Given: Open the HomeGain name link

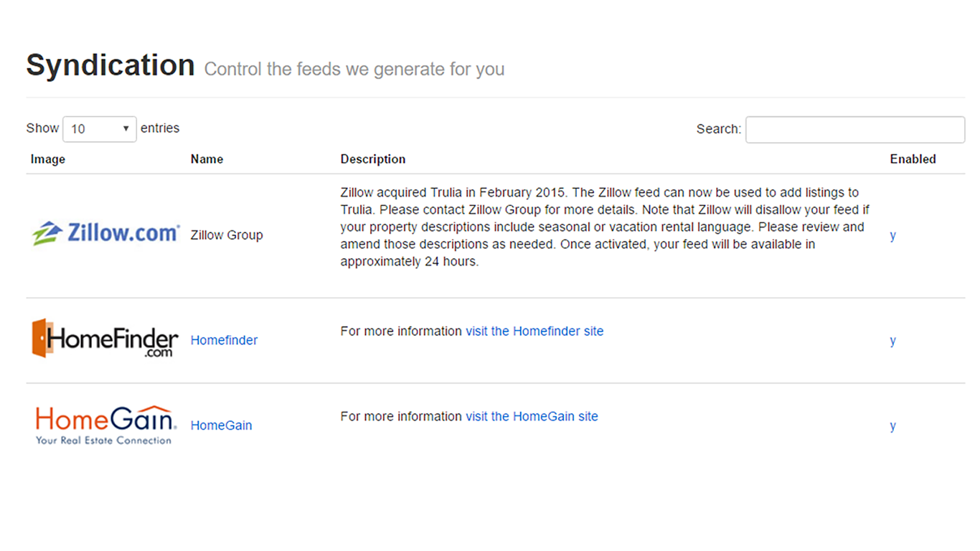Looking at the screenshot, I should 221,425.
